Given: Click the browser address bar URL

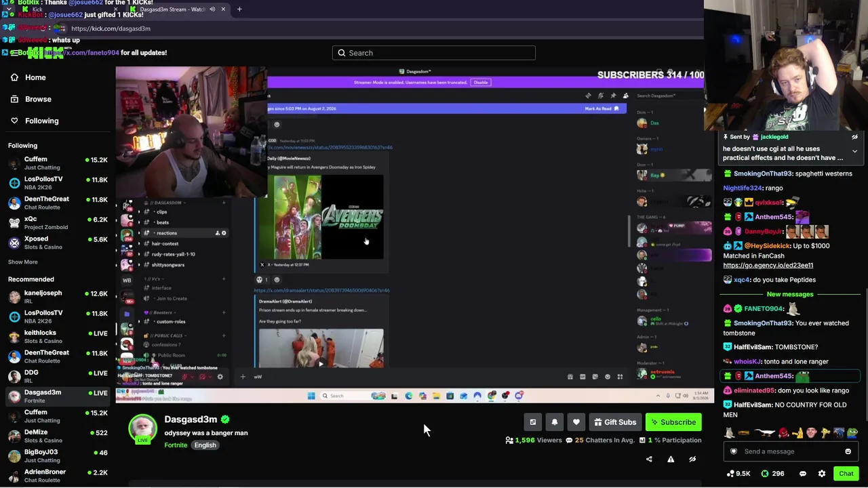Looking at the screenshot, I should click(x=111, y=28).
